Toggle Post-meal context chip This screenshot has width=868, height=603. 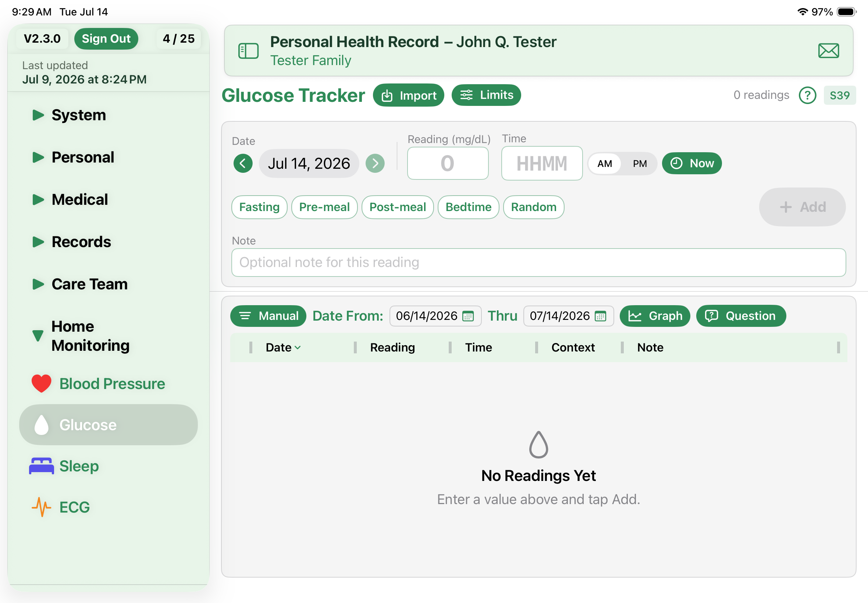click(x=398, y=207)
